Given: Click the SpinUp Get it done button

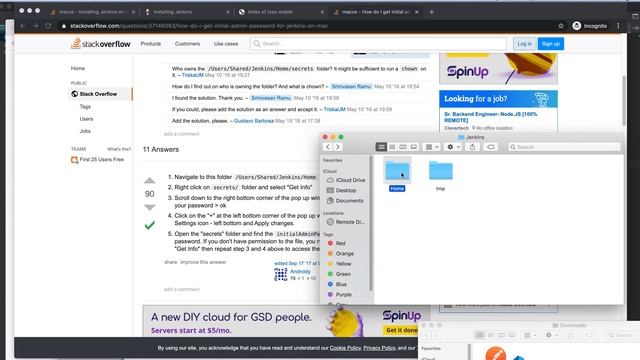Looking at the screenshot, I should pos(401,330).
